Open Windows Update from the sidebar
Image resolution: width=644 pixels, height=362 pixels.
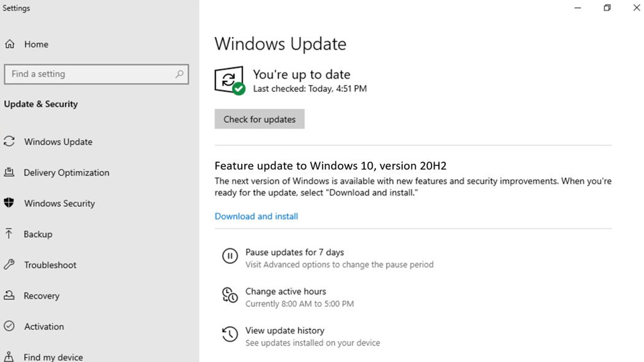pyautogui.click(x=58, y=142)
